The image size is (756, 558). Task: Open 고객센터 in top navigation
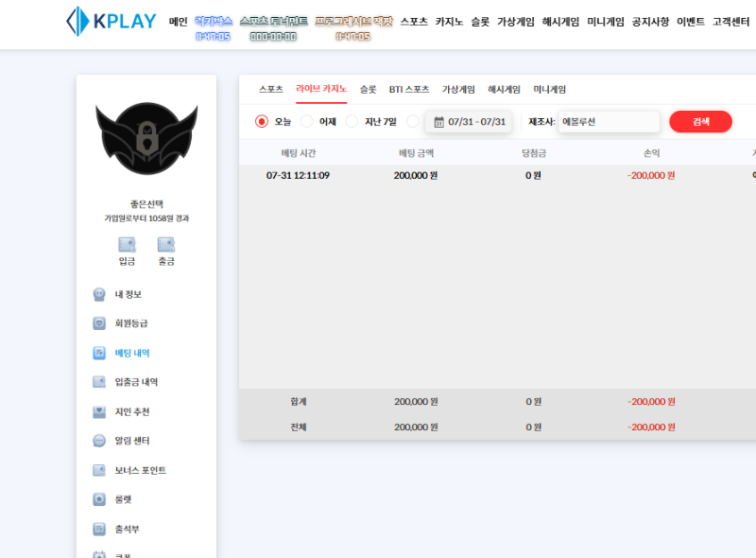click(730, 22)
